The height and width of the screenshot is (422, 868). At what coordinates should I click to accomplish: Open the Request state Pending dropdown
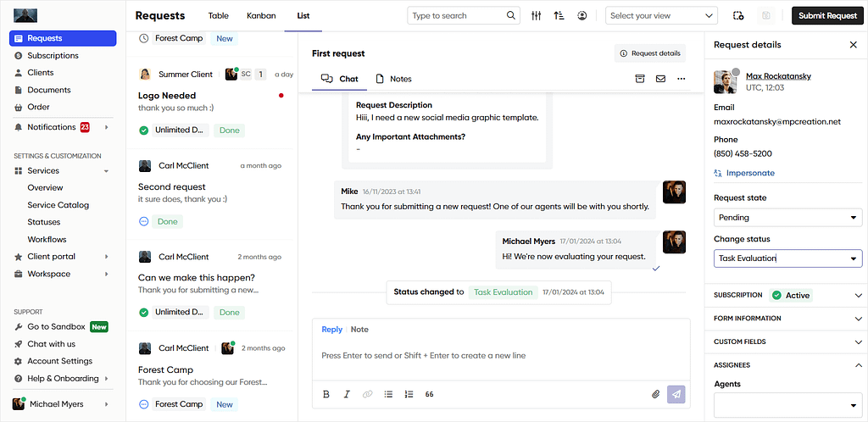pos(787,218)
